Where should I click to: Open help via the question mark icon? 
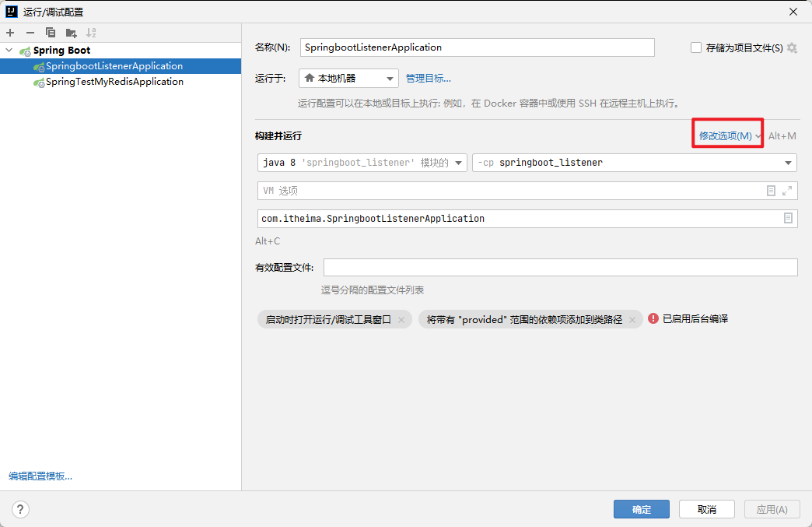click(20, 509)
